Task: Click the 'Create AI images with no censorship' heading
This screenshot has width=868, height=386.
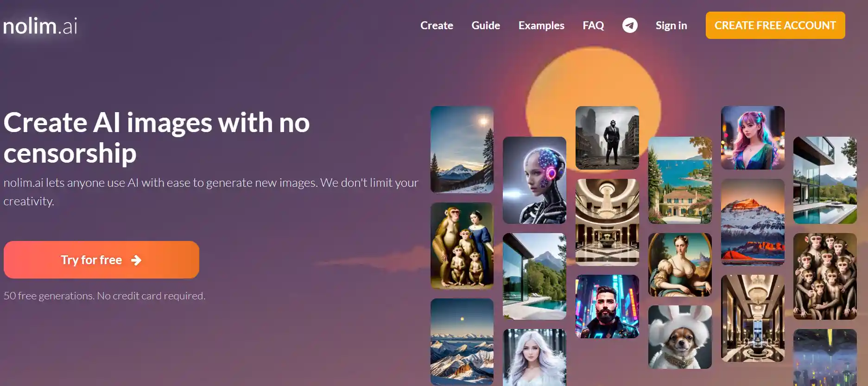Action: click(157, 138)
